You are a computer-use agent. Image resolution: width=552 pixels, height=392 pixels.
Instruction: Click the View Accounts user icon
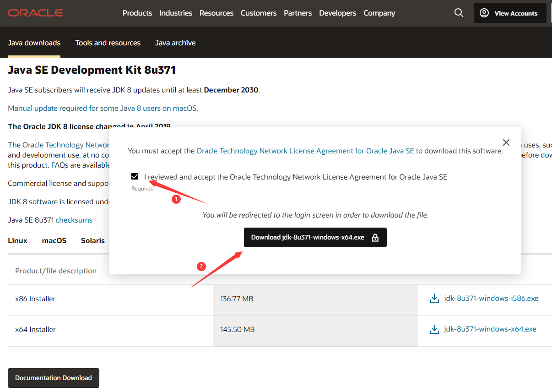pos(484,13)
